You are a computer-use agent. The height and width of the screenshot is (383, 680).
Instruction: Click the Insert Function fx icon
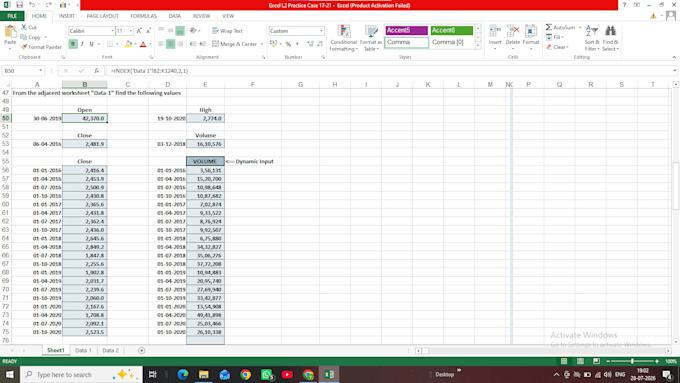pos(96,71)
